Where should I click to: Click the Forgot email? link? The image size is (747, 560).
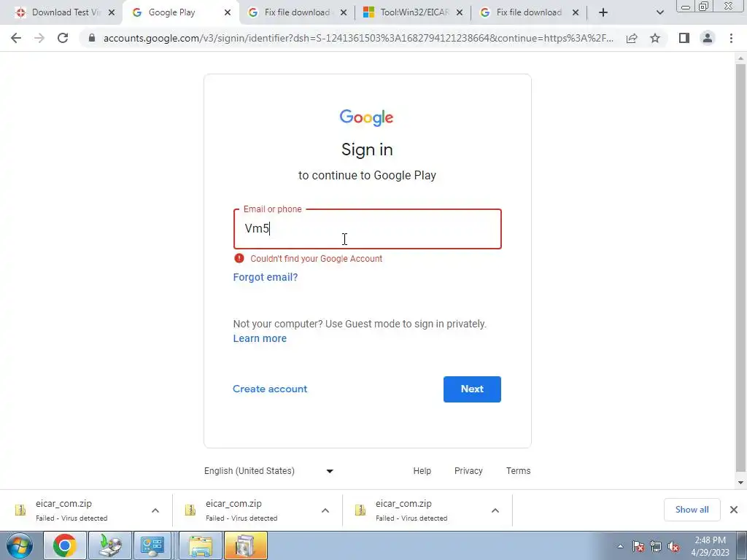click(266, 277)
